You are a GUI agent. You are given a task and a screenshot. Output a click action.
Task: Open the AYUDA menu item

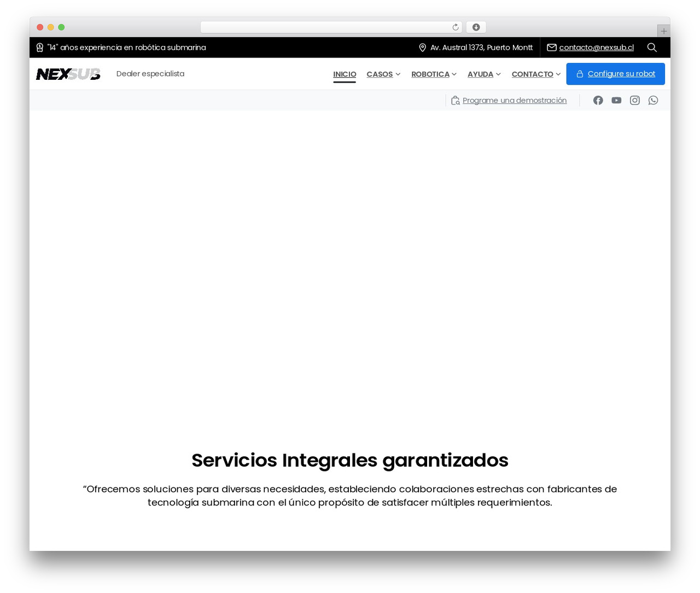tap(480, 74)
